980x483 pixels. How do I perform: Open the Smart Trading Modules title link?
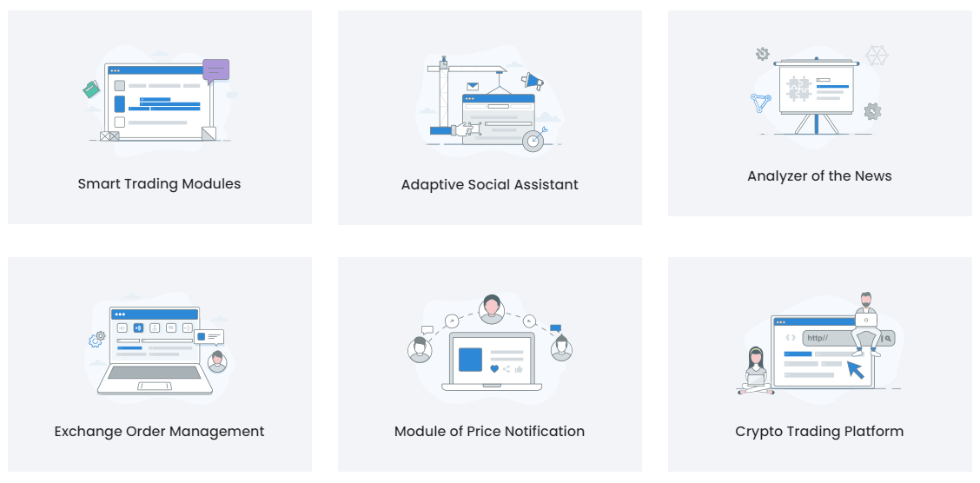pyautogui.click(x=159, y=184)
